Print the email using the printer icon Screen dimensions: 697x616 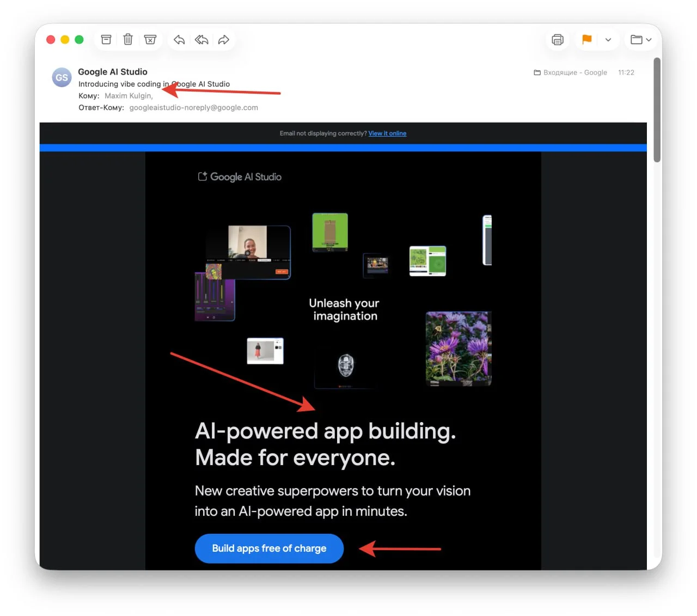pyautogui.click(x=557, y=40)
